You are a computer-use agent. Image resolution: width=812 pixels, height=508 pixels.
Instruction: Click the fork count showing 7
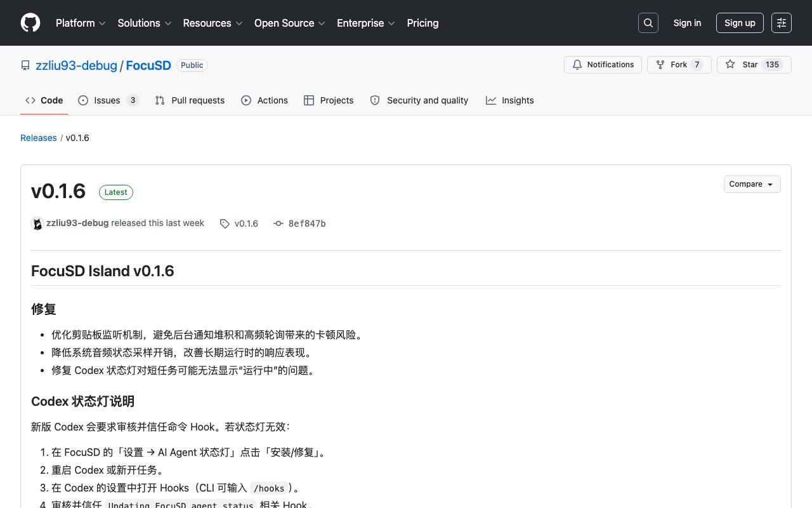coord(697,65)
